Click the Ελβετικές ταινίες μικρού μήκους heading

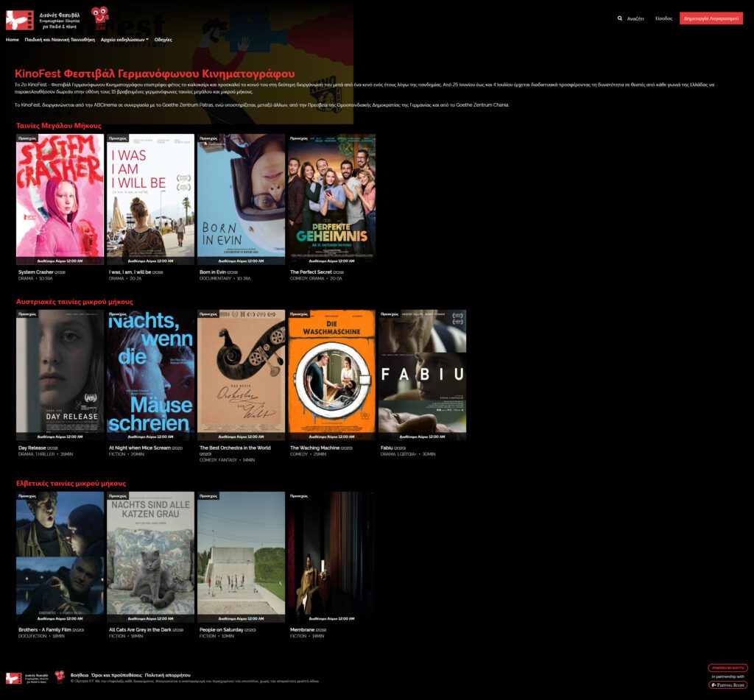coord(71,483)
